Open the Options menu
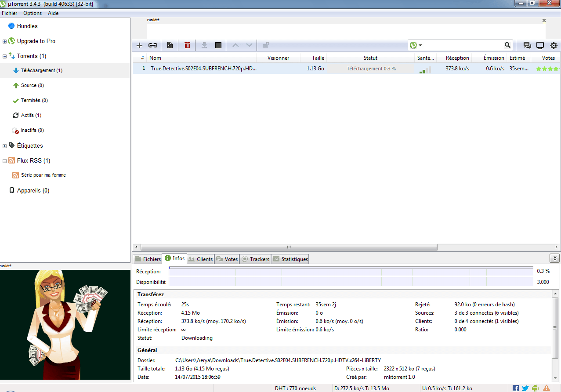Screen dimensions: 561x392 33,13
